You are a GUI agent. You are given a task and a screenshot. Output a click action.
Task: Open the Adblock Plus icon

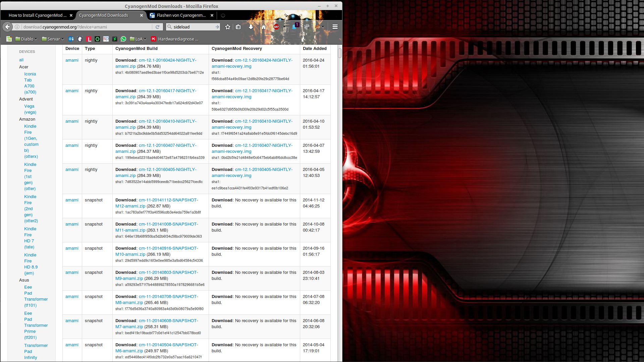pos(276,27)
